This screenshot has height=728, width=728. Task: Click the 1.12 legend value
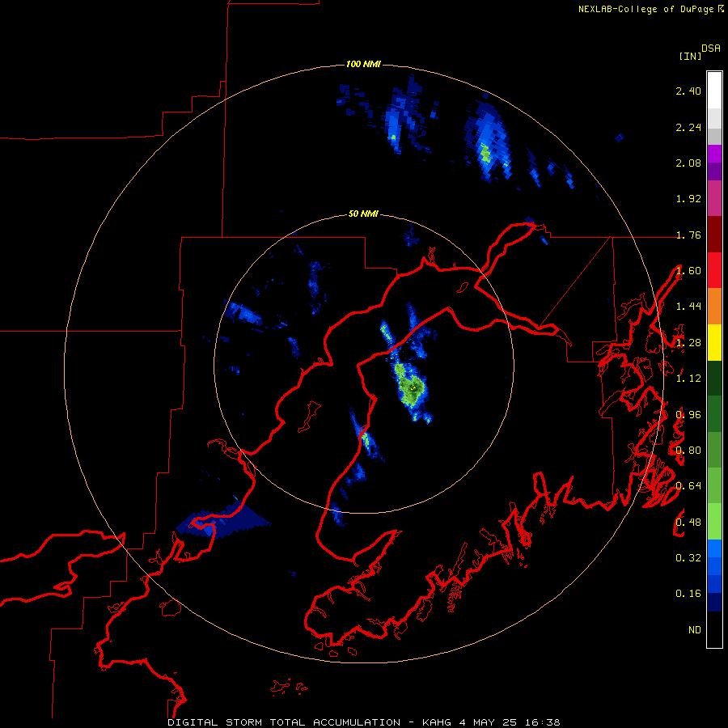pyautogui.click(x=688, y=379)
